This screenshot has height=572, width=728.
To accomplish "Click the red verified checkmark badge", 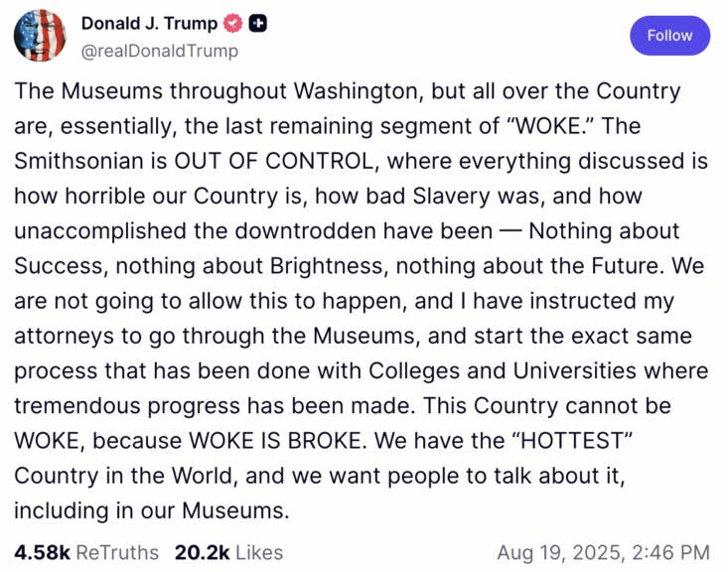I will [x=233, y=23].
